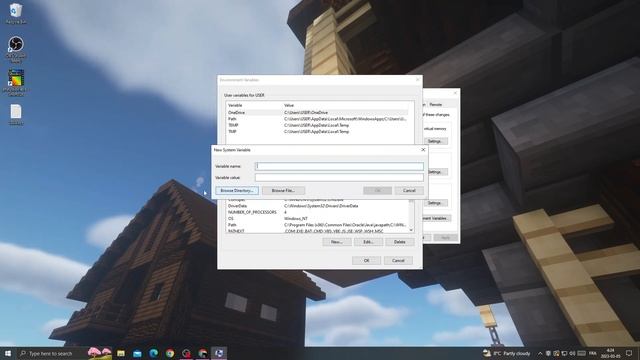Open the cherry blossom search highlight icon
Viewport: 640px width, 360px height.
100,353
